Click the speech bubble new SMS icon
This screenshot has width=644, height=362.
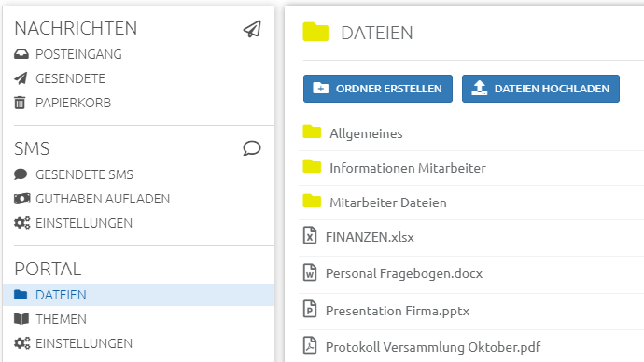coord(252,148)
